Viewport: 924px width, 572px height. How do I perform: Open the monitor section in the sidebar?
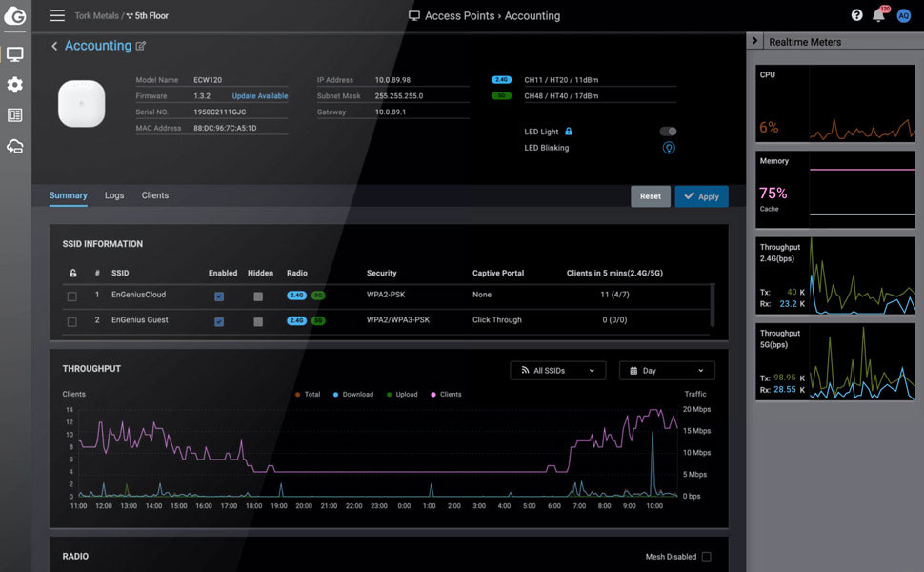tap(14, 54)
